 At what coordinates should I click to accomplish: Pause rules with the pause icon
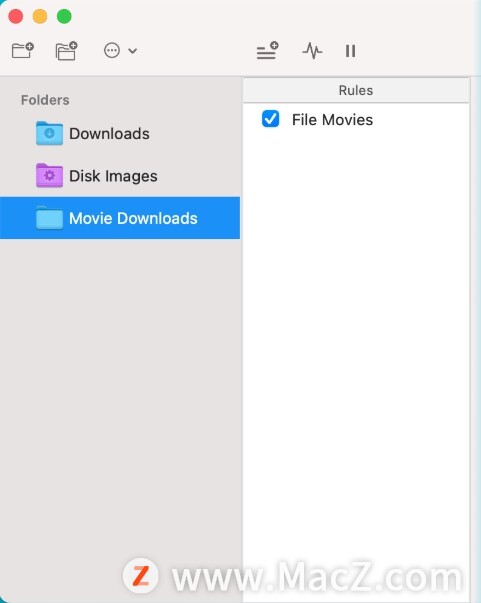pyautogui.click(x=350, y=51)
